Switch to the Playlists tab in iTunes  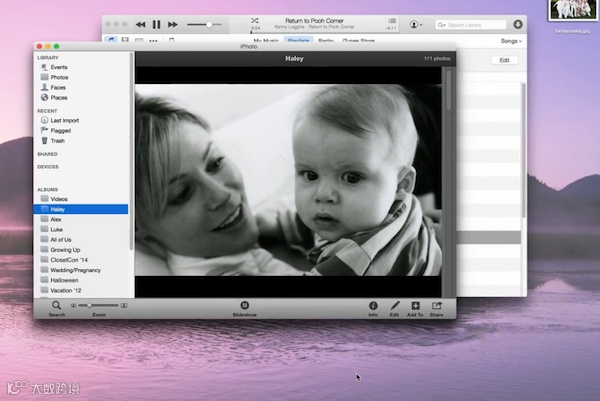(x=298, y=40)
